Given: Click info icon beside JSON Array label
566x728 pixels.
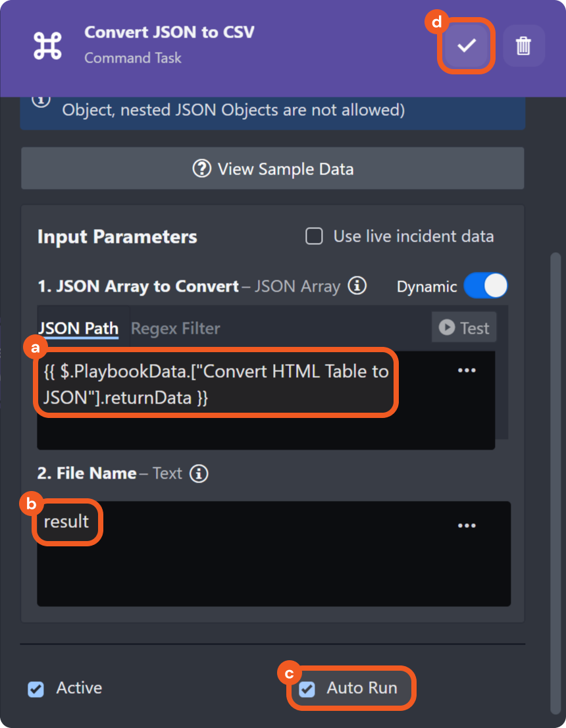Looking at the screenshot, I should 357,286.
